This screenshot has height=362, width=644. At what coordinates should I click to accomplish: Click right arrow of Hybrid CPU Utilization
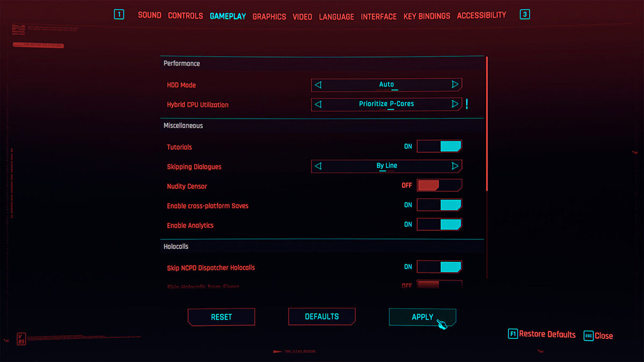click(455, 104)
